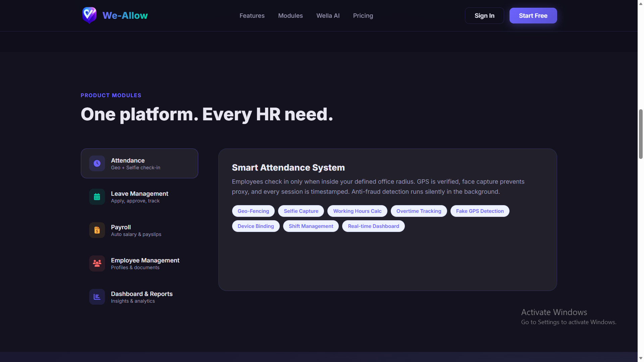
Task: Click the We-Allow logo icon
Action: 89,15
